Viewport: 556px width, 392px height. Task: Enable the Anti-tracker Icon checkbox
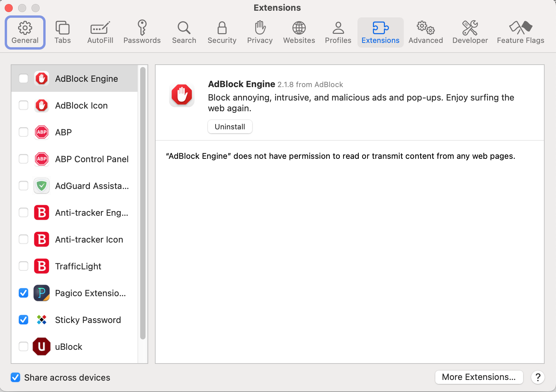click(23, 239)
